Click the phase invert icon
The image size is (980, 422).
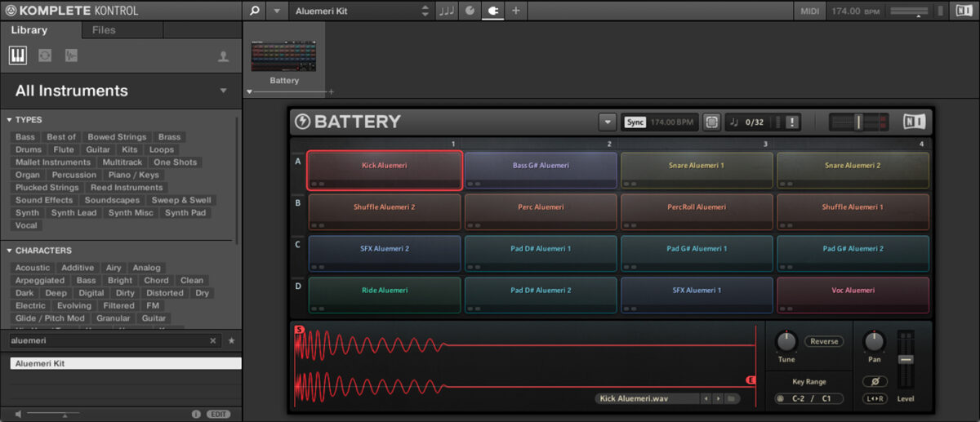[x=875, y=381]
